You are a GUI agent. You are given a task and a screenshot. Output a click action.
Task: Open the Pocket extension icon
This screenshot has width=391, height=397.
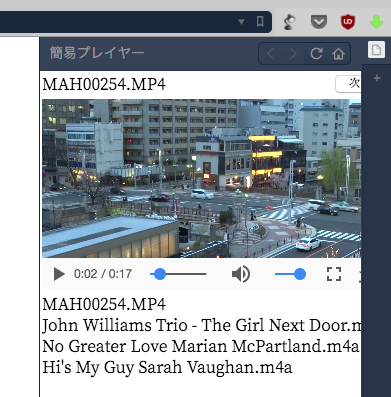pos(319,22)
